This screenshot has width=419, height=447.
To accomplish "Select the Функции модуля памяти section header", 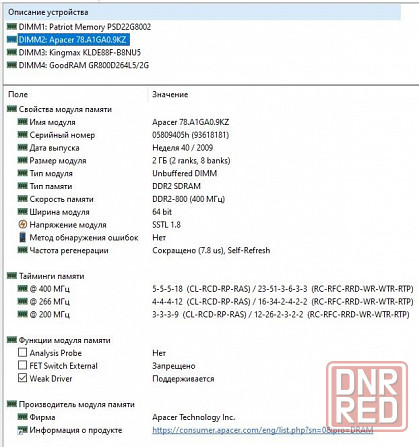I will click(64, 341).
